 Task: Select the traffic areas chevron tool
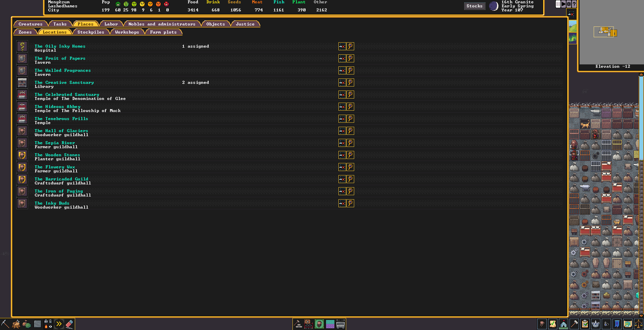pos(59,324)
